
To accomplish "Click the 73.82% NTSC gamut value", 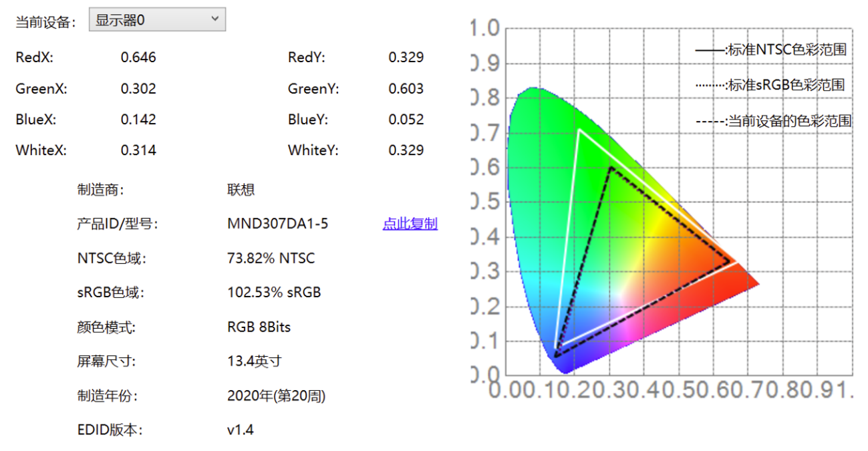I will pyautogui.click(x=271, y=258).
